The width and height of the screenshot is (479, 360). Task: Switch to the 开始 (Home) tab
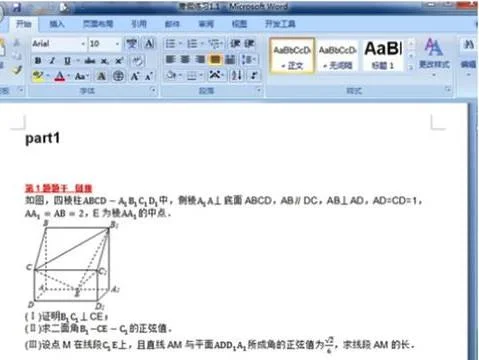click(x=24, y=24)
